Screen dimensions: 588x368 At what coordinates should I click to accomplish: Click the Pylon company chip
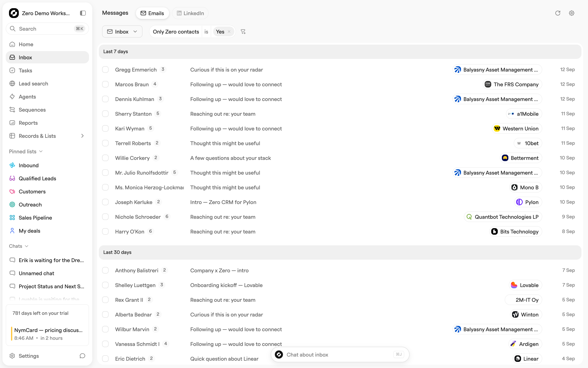(528, 202)
